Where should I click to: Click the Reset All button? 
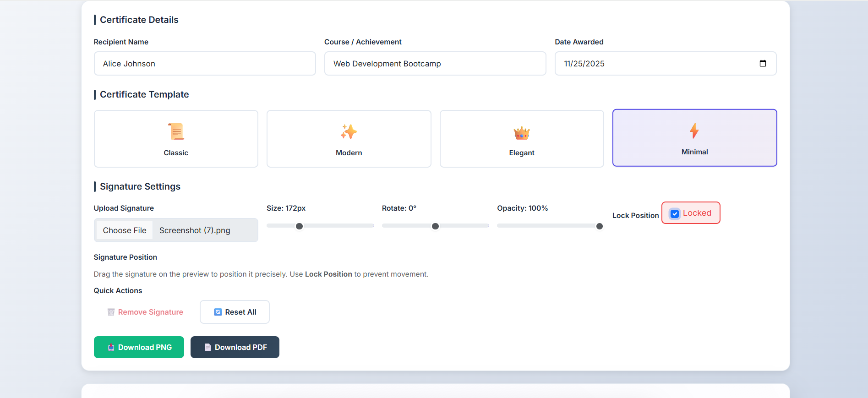(x=235, y=312)
